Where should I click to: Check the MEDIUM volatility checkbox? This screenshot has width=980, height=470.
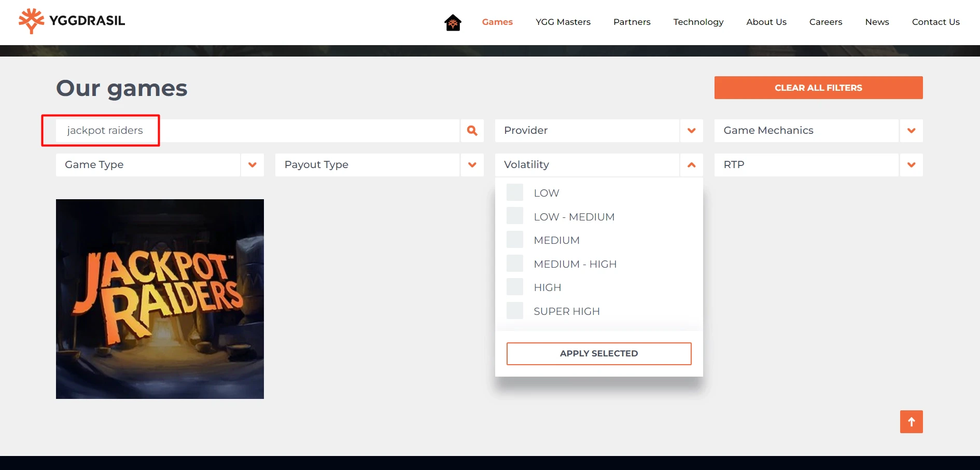click(515, 240)
